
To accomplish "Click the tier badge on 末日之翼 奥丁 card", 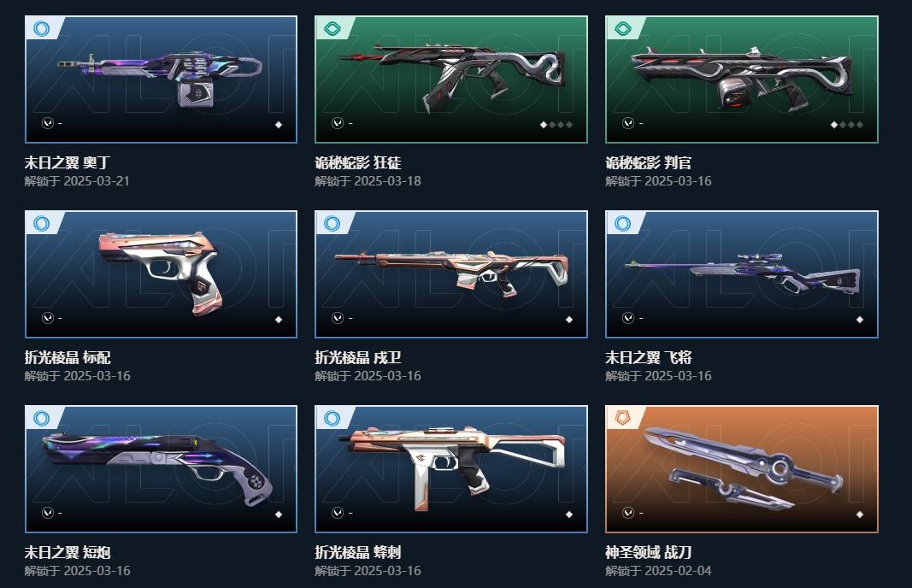I will [42, 28].
